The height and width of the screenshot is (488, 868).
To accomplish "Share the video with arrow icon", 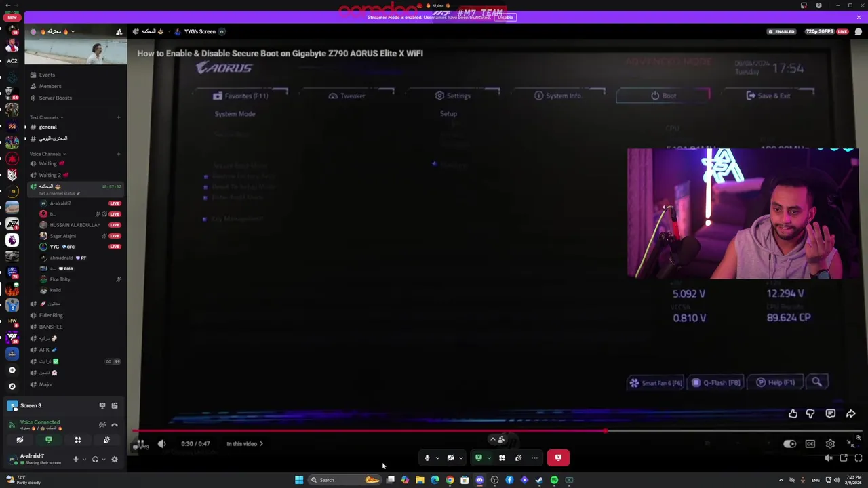I will tap(850, 413).
